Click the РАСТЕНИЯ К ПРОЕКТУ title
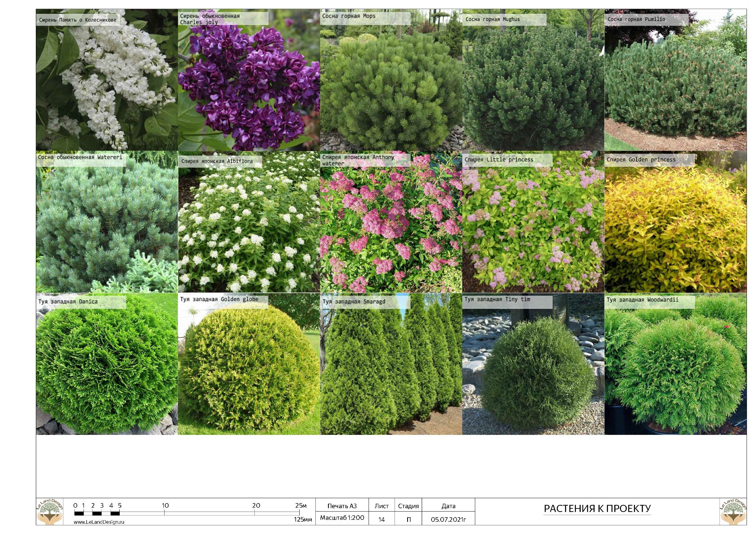This screenshot has height=534, width=756. pyautogui.click(x=597, y=508)
